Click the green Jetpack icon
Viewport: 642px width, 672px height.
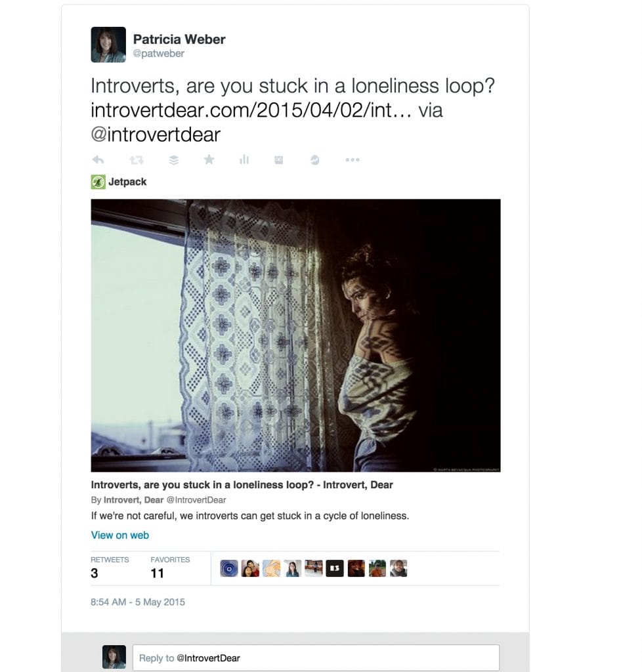pos(98,182)
